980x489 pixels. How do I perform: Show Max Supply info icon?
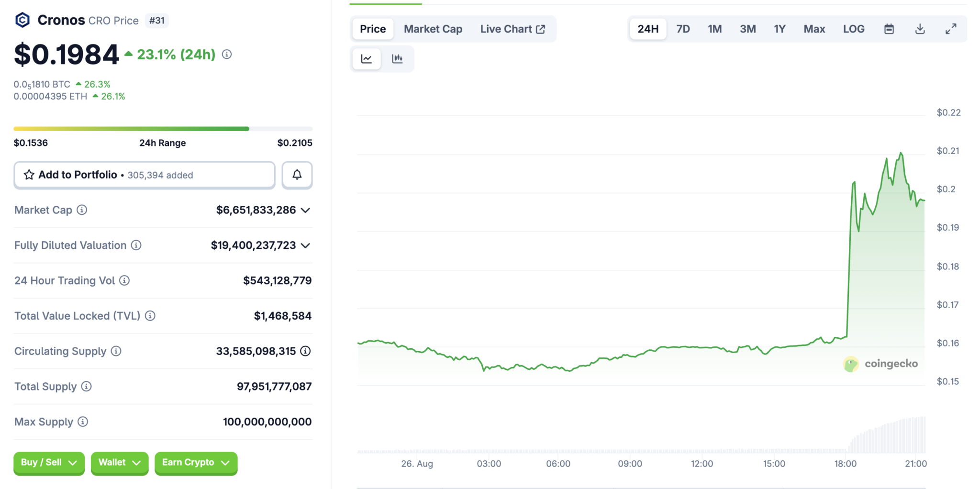(83, 422)
